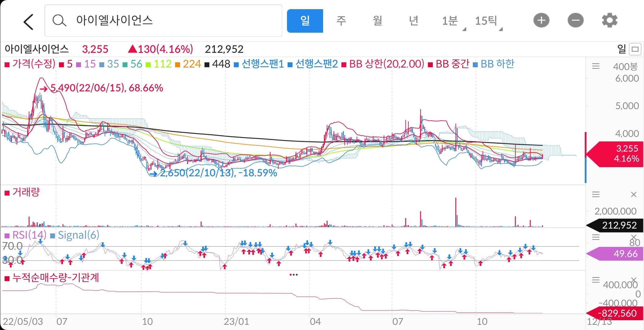Click the -829,560 net purchase tag
Screen dimensions: 644x330
tap(615, 313)
